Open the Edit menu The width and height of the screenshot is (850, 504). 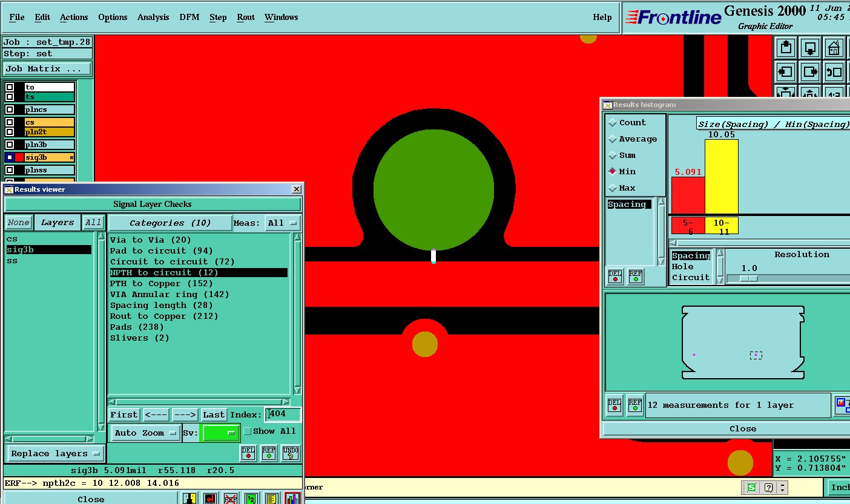click(x=42, y=17)
